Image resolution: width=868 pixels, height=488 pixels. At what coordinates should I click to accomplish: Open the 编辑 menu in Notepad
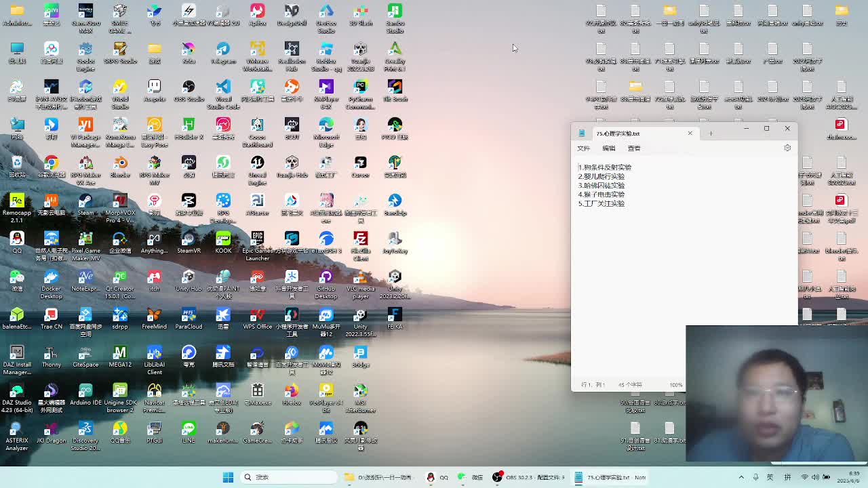(x=608, y=148)
